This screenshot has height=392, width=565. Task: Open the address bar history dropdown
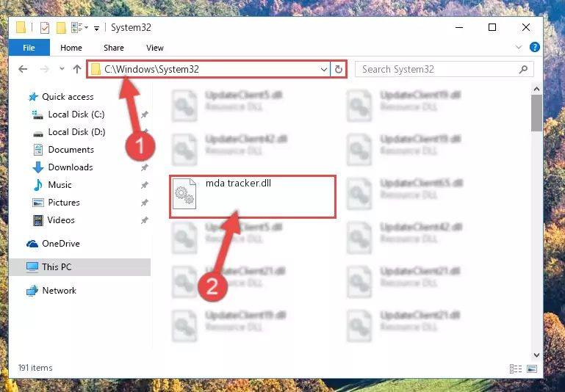324,70
